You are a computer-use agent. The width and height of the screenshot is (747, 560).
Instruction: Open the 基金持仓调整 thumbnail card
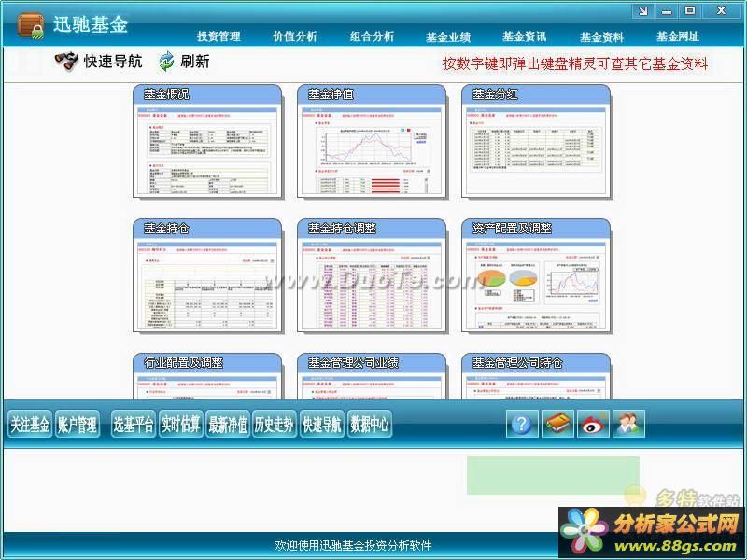pyautogui.click(x=372, y=275)
